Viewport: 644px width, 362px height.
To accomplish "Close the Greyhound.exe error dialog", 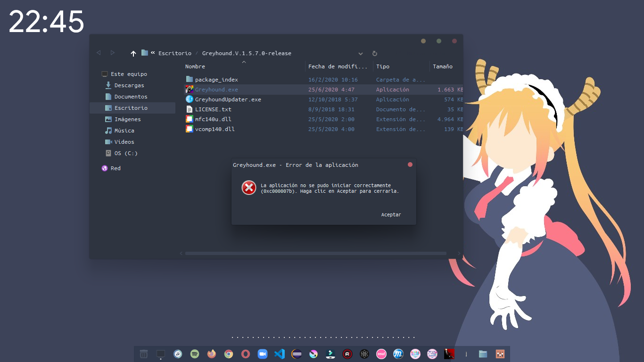I will pyautogui.click(x=410, y=165).
